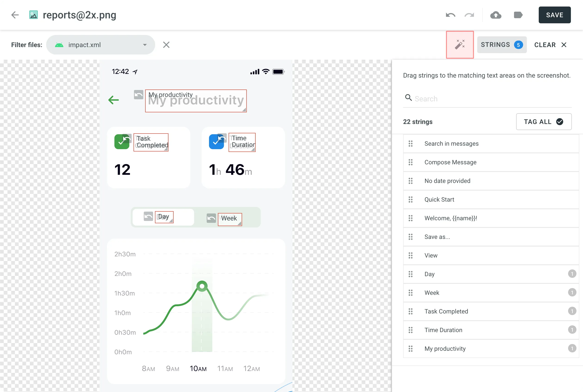The height and width of the screenshot is (392, 583).
Task: Click the magic wand auto-tag icon
Action: (459, 45)
